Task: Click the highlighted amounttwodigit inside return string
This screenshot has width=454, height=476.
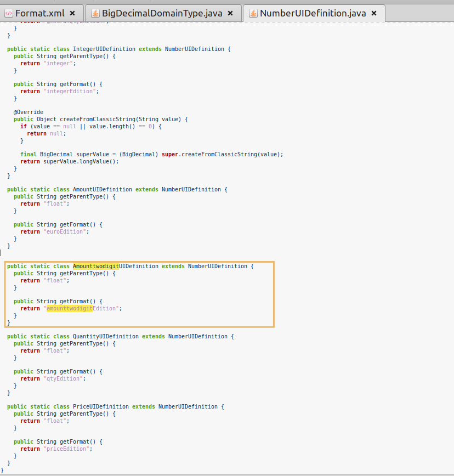Action: (x=69, y=308)
